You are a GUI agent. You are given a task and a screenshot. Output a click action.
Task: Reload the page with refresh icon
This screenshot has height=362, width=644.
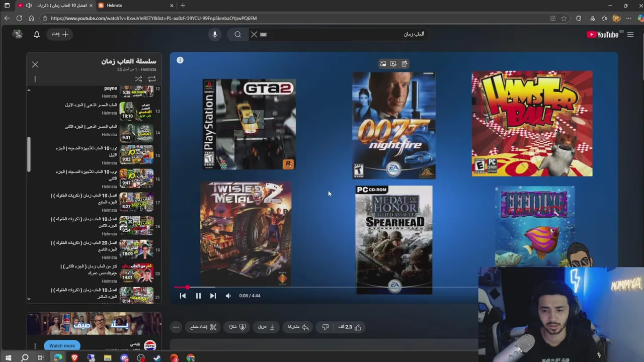pos(19,18)
